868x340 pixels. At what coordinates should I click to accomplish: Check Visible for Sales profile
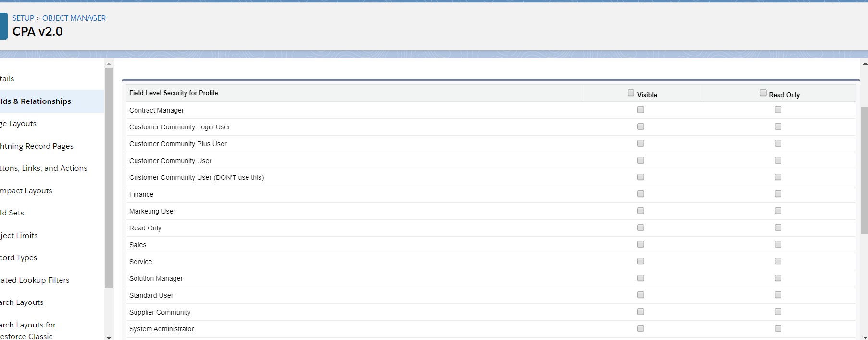pos(641,245)
